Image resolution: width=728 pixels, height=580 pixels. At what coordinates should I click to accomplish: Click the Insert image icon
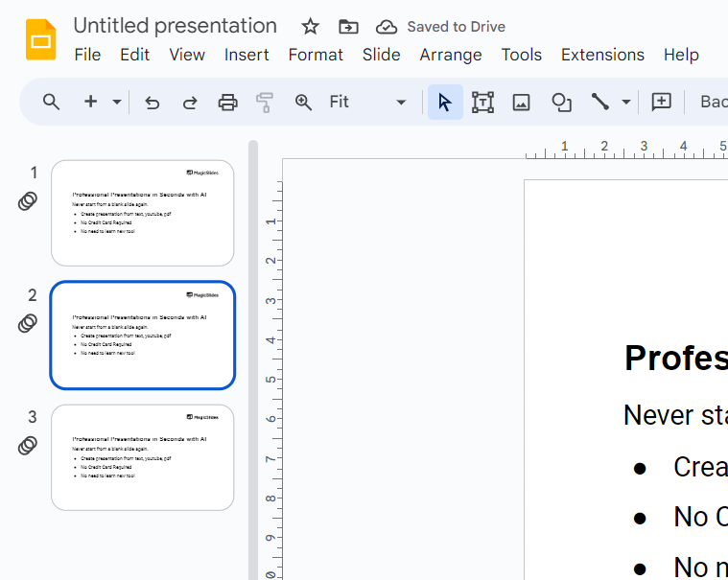point(521,102)
